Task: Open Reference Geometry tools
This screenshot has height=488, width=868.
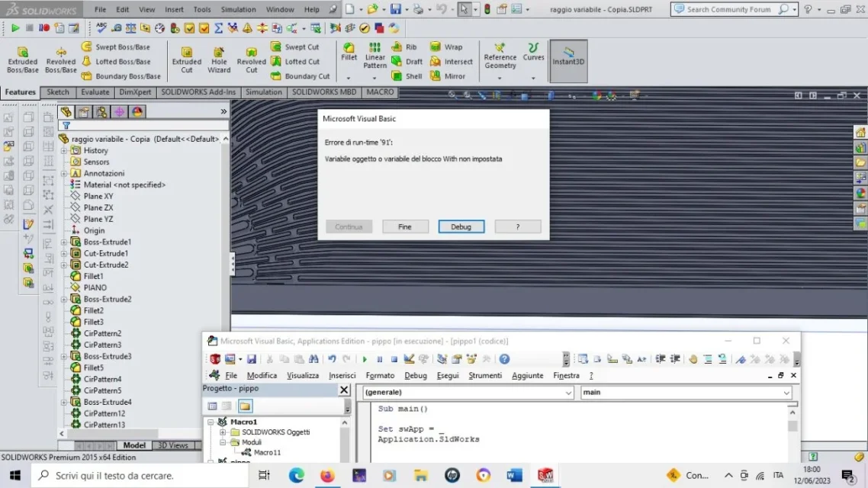Action: (500, 56)
